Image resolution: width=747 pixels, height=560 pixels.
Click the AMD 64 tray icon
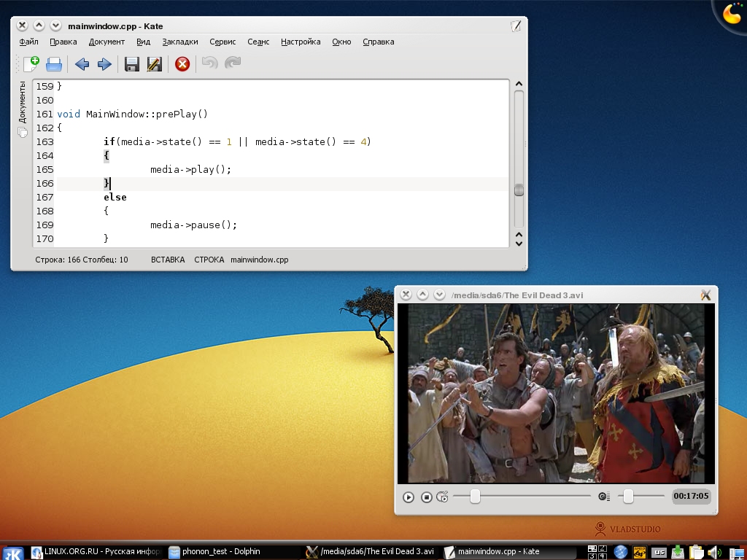pyautogui.click(x=639, y=553)
